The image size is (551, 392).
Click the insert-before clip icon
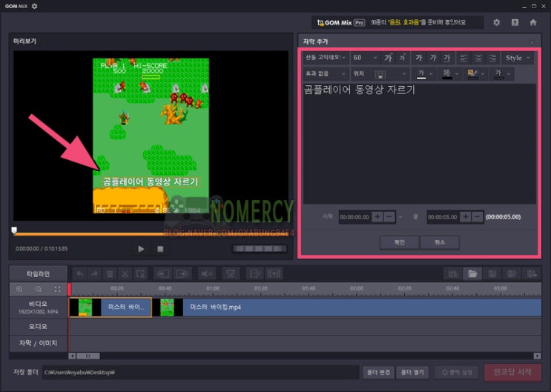(163, 274)
